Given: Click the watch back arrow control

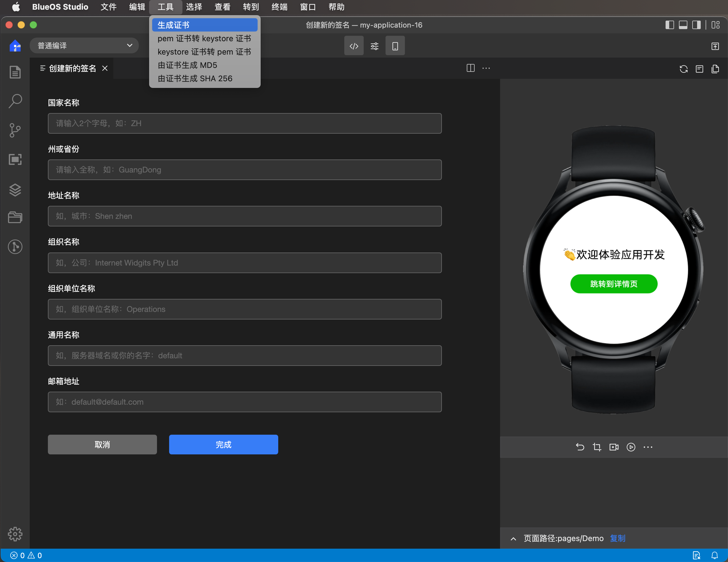Looking at the screenshot, I should 580,447.
